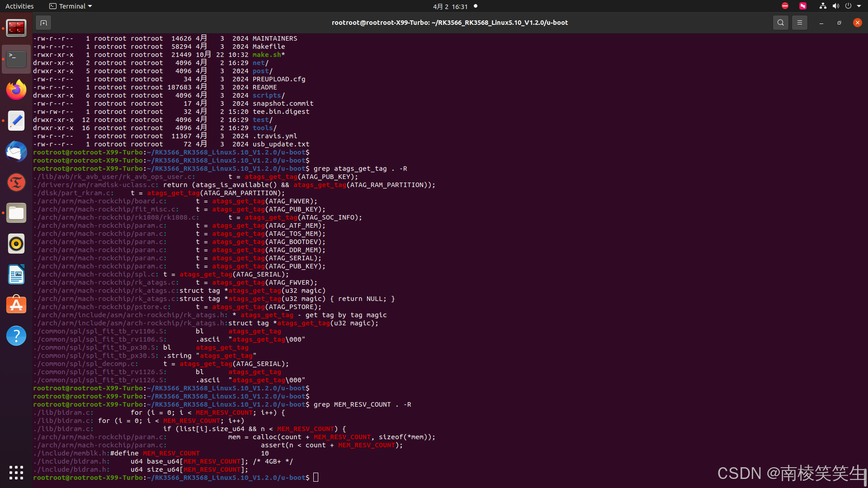Viewport: 868px width, 488px height.
Task: Click the new terminal tab icon
Action: pos(43,23)
